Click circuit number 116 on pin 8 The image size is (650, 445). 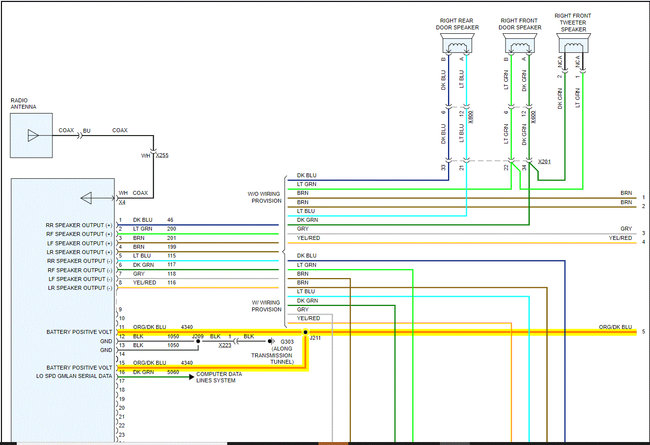click(172, 282)
